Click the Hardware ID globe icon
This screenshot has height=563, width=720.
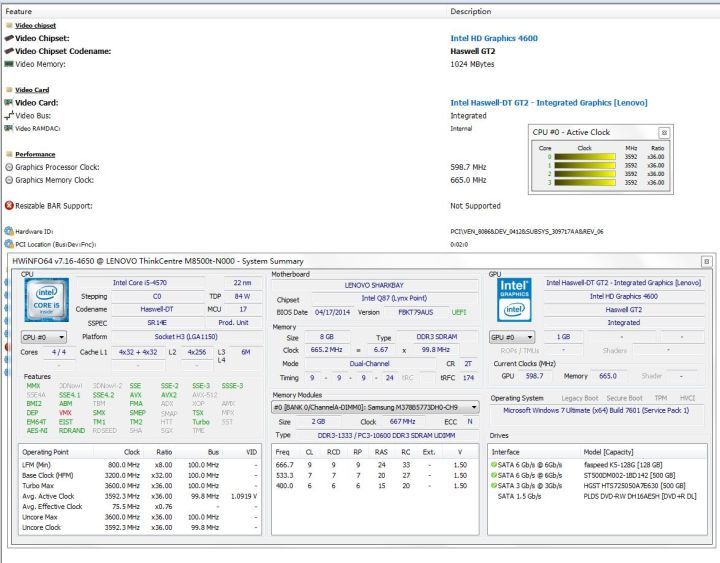tap(9, 231)
